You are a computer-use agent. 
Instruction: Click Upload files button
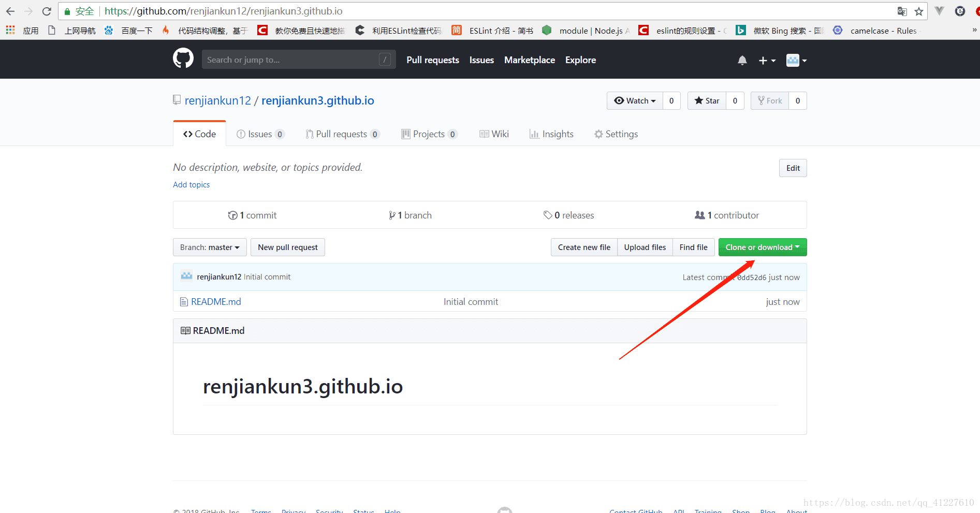click(x=645, y=247)
